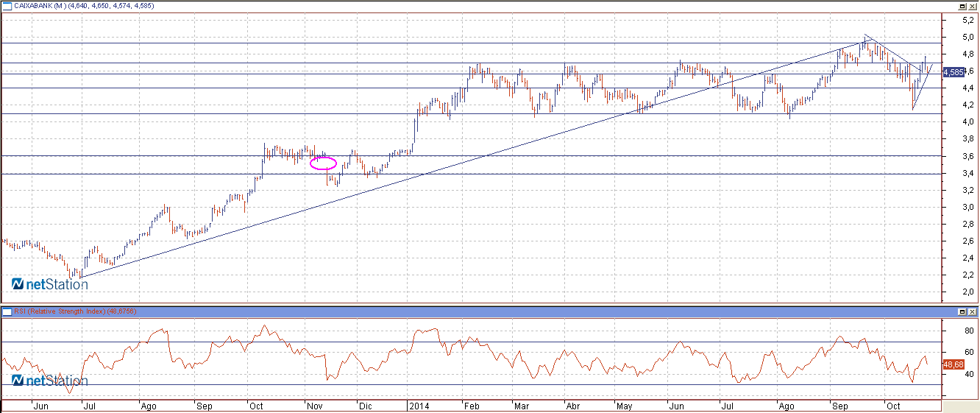This screenshot has height=413, width=980.
Task: Click the 2,0 price axis label
Action: 969,292
